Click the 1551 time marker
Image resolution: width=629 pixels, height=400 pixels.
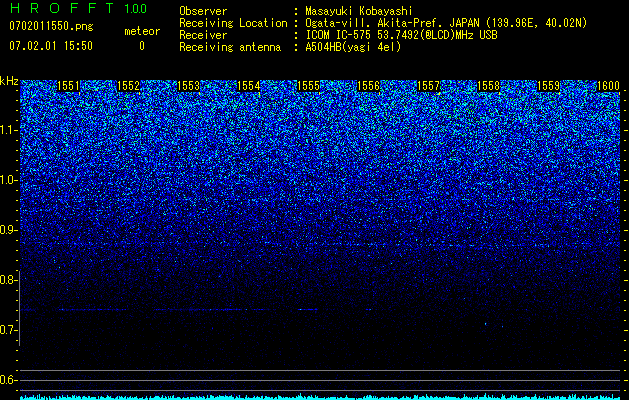pyautogui.click(x=69, y=86)
